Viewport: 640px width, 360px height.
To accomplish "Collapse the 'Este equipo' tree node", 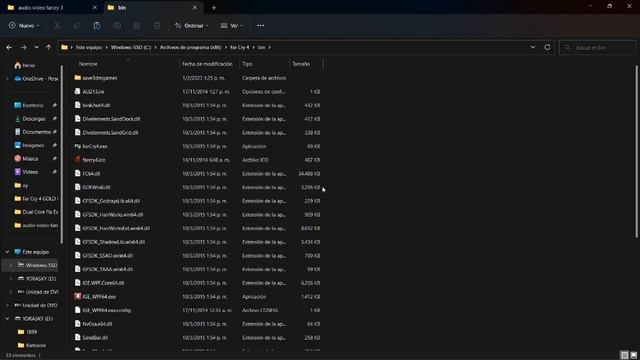I will click(x=7, y=252).
